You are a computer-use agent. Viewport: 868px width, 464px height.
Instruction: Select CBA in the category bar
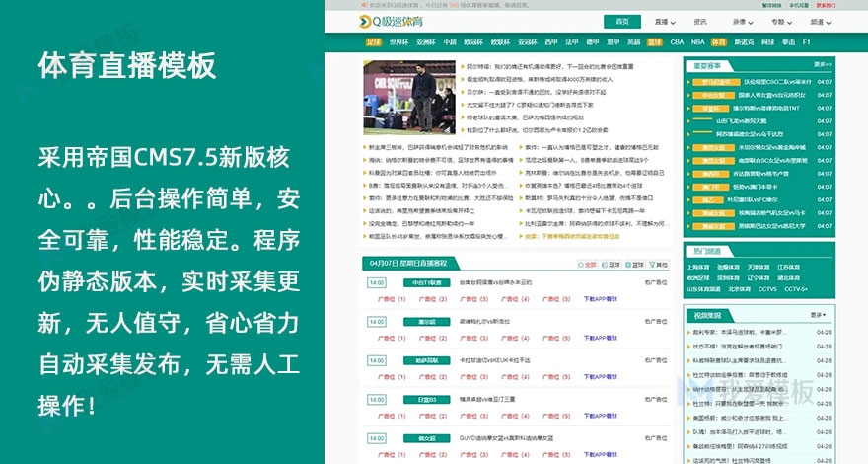[677, 42]
